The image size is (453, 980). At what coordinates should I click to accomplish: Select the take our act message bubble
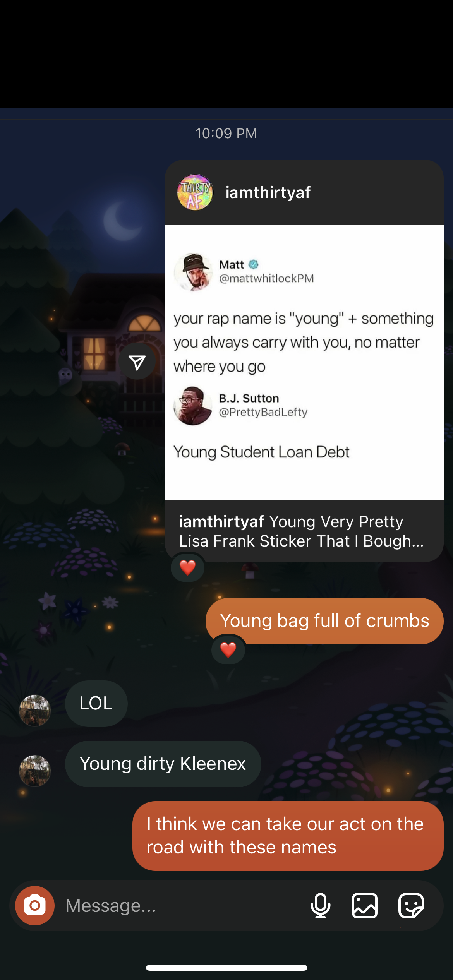288,836
